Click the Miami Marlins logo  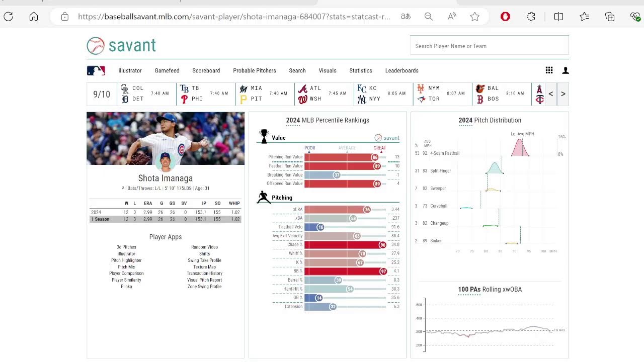(x=244, y=88)
